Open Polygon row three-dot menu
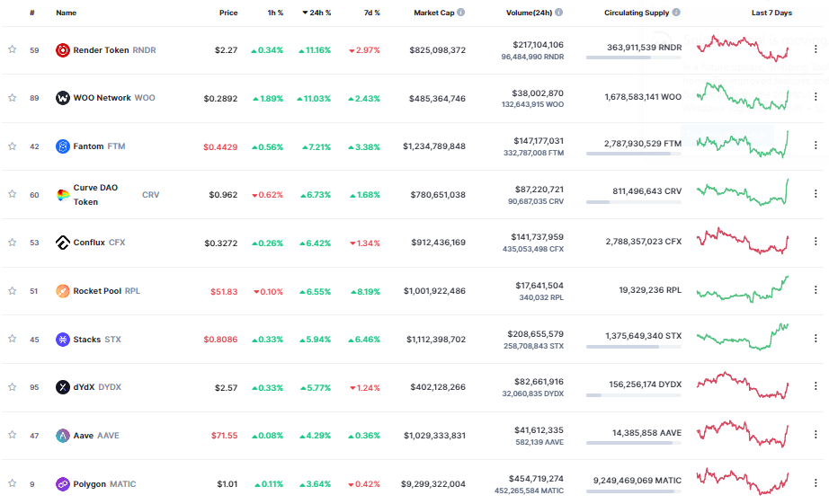 (x=816, y=482)
